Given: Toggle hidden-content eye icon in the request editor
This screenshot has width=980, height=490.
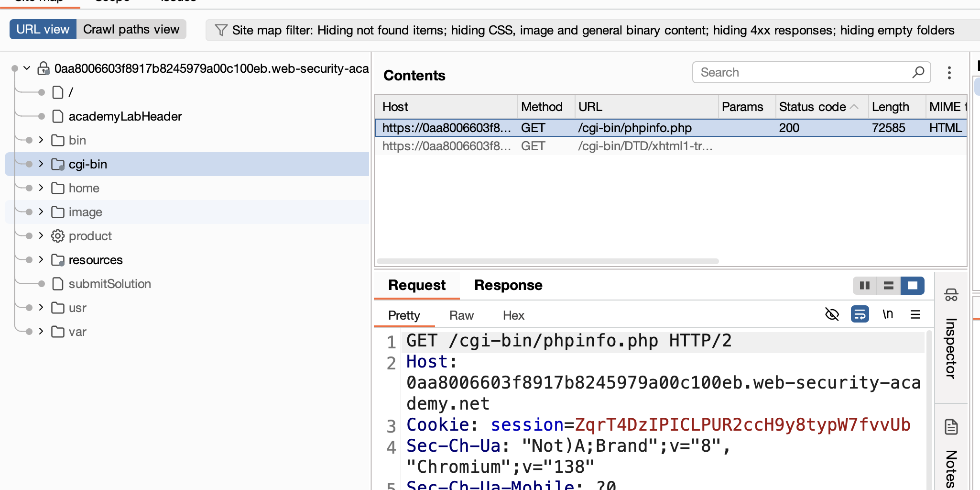Looking at the screenshot, I should coord(832,314).
